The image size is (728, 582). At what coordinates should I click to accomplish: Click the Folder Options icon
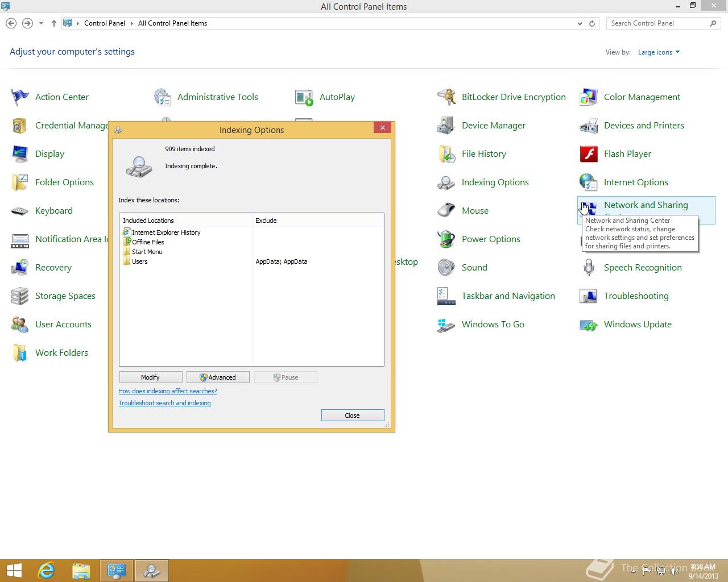tap(20, 182)
